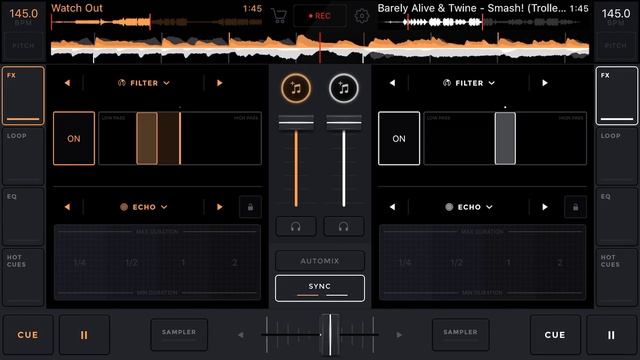Screen dimensions: 640x360
Task: Select the next effect with the left deck filter forward arrow
Action: [220, 83]
